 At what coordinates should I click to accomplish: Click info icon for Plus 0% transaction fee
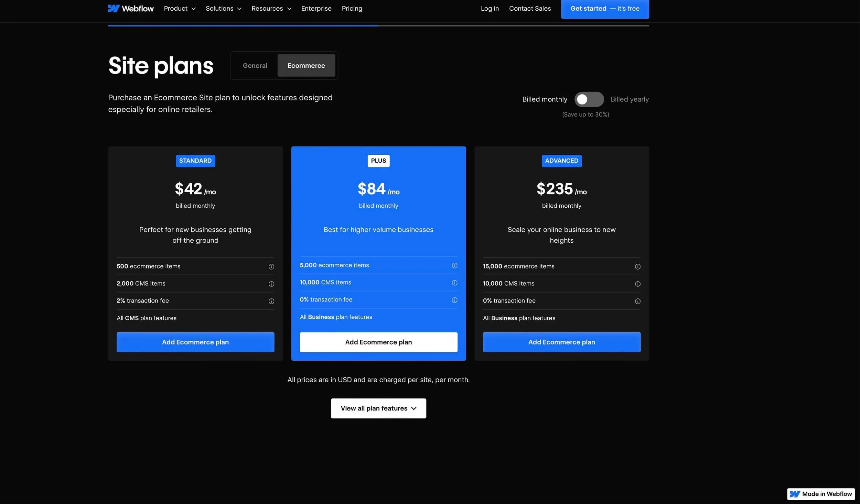[x=454, y=300]
